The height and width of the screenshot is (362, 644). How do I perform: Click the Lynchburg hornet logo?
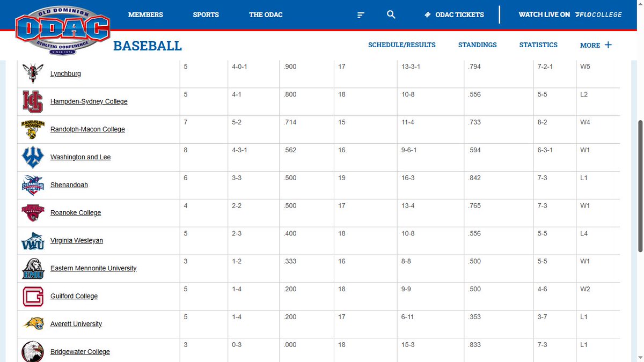pyautogui.click(x=33, y=73)
